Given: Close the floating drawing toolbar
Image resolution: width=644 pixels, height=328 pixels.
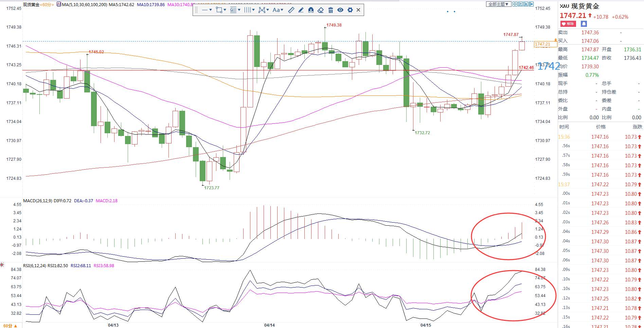Looking at the screenshot, I should (358, 10).
